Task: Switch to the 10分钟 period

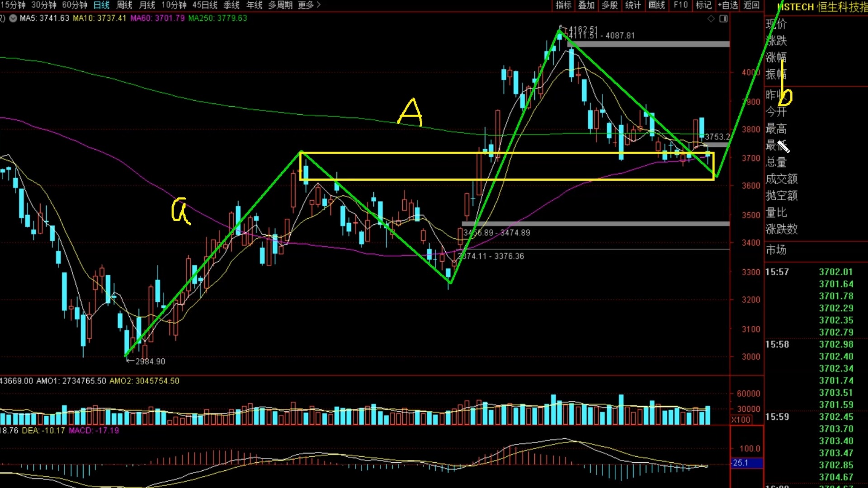Action: coord(174,5)
